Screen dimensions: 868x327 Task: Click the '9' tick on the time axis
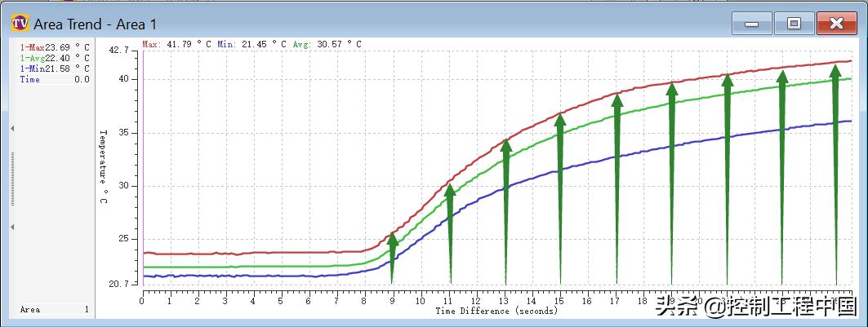click(393, 302)
